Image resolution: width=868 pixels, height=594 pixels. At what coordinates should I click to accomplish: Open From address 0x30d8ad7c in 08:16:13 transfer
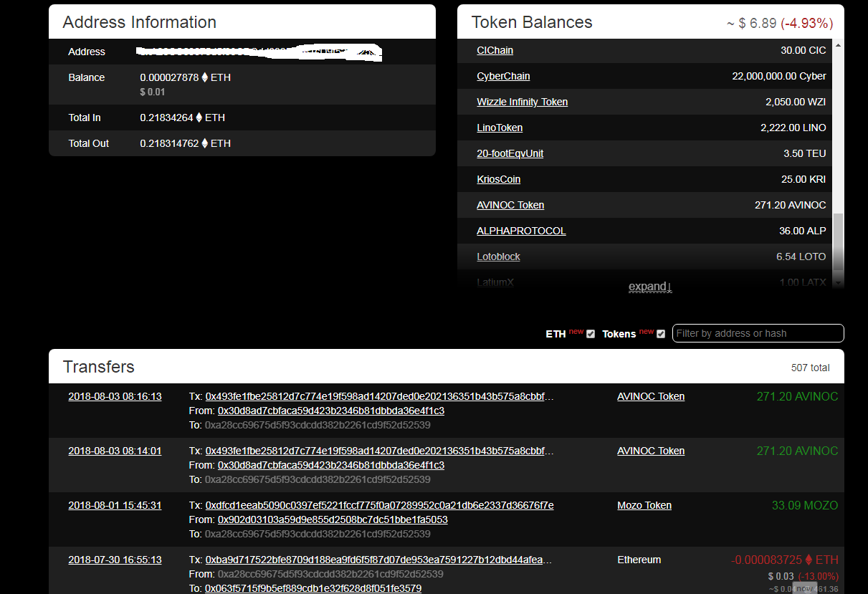point(331,411)
